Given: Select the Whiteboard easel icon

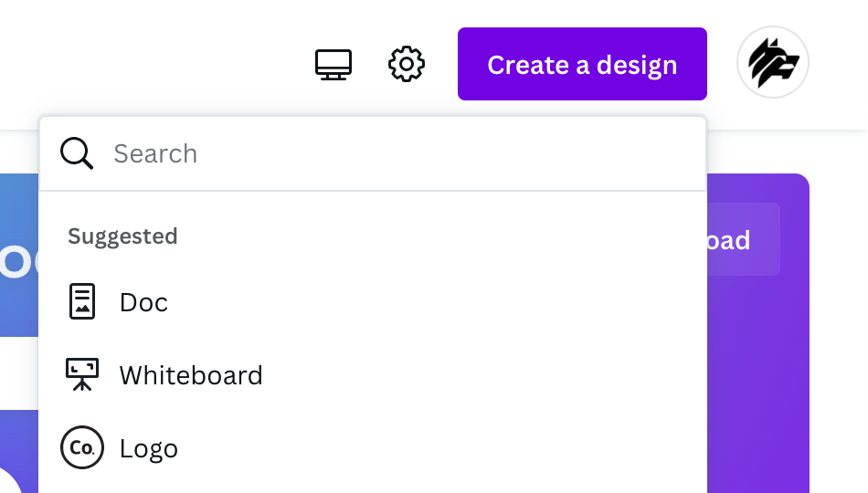Looking at the screenshot, I should pyautogui.click(x=82, y=374).
